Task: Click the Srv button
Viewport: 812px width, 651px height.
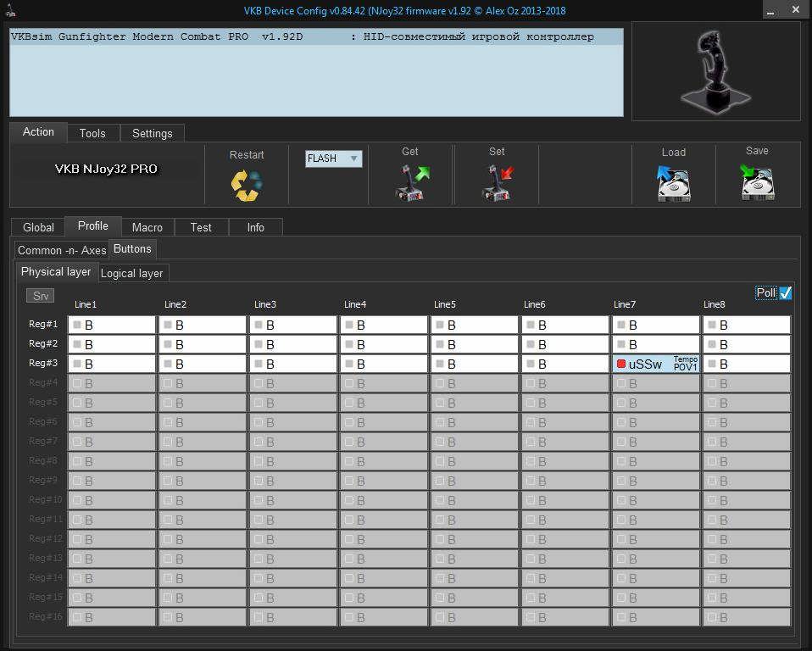Action: (41, 296)
